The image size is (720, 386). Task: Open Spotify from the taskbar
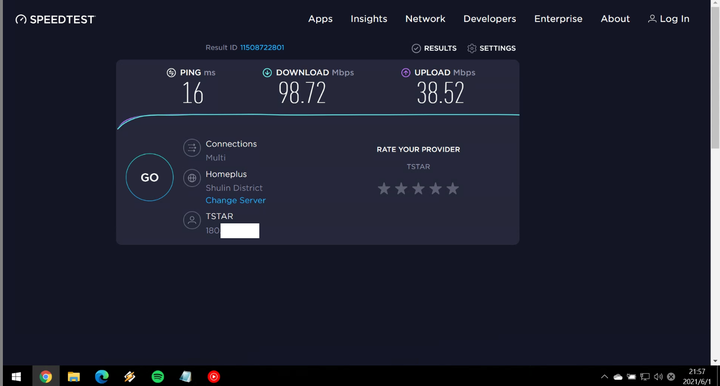pos(158,376)
